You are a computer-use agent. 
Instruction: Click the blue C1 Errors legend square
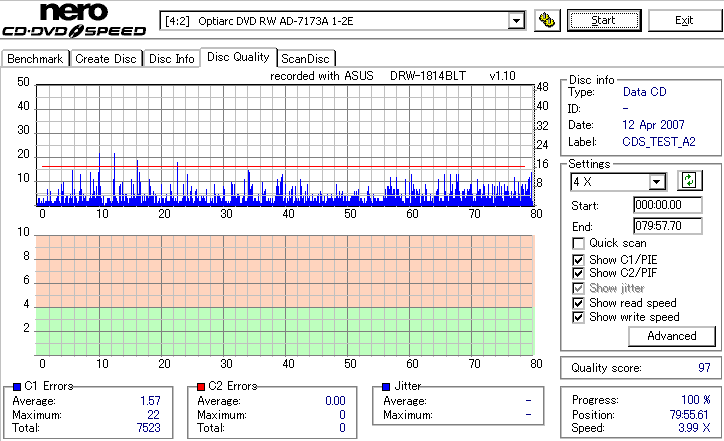[x=17, y=387]
